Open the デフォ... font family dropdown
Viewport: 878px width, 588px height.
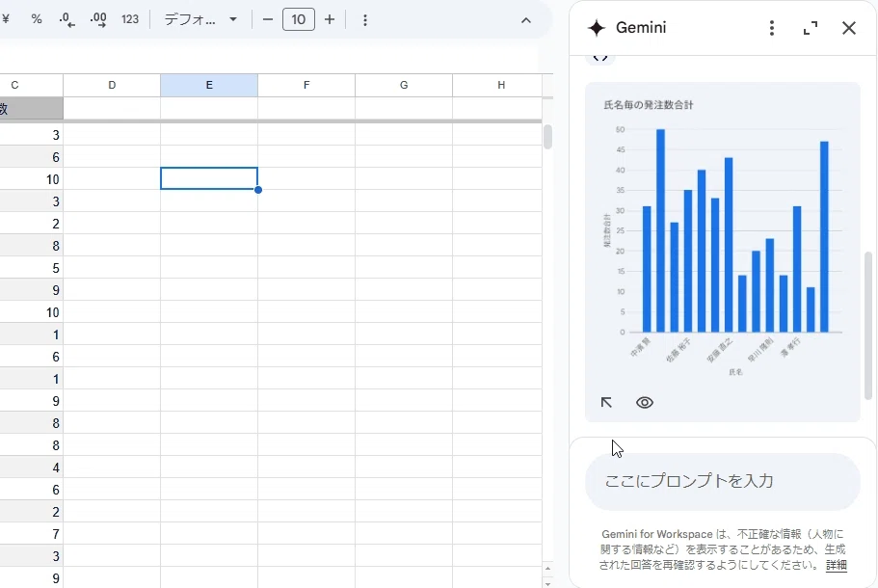point(200,19)
